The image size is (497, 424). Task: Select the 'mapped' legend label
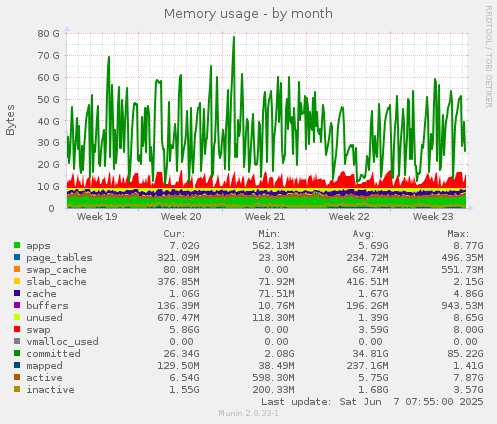[x=44, y=366]
